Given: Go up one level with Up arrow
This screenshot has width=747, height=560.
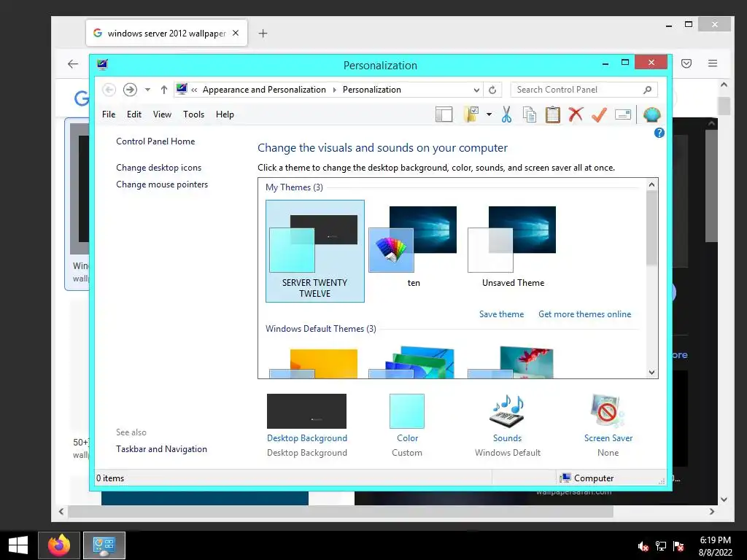Looking at the screenshot, I should 164,90.
